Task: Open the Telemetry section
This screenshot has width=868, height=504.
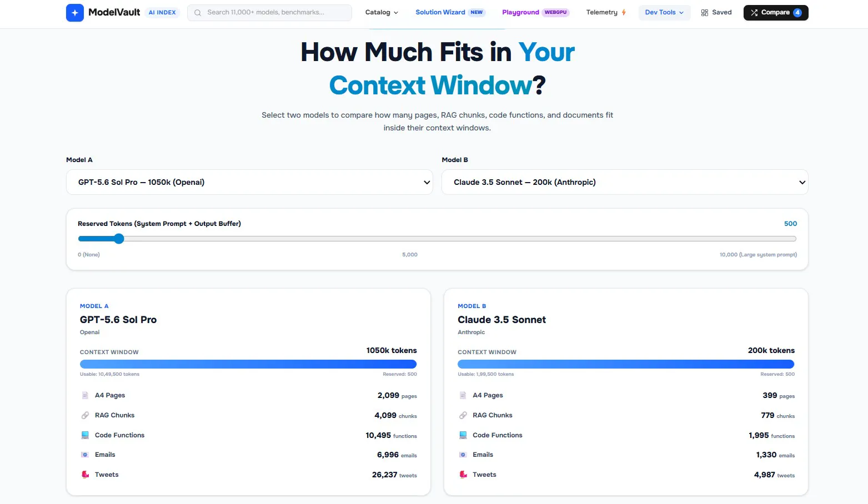Action: click(606, 13)
